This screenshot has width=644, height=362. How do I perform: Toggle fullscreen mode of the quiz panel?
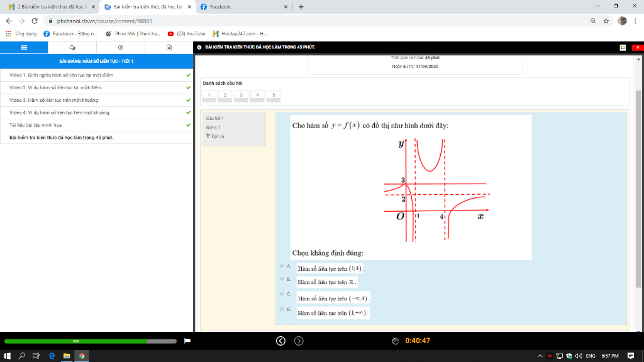click(623, 48)
